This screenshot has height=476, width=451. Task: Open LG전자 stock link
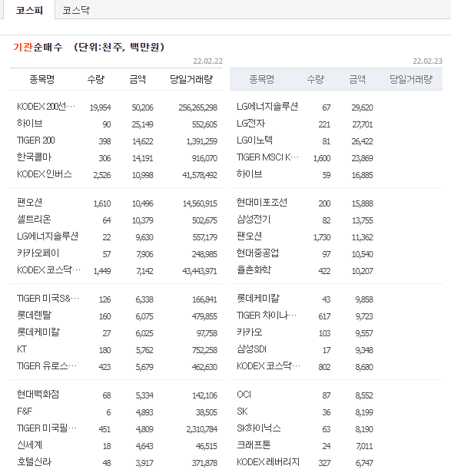[x=251, y=124]
